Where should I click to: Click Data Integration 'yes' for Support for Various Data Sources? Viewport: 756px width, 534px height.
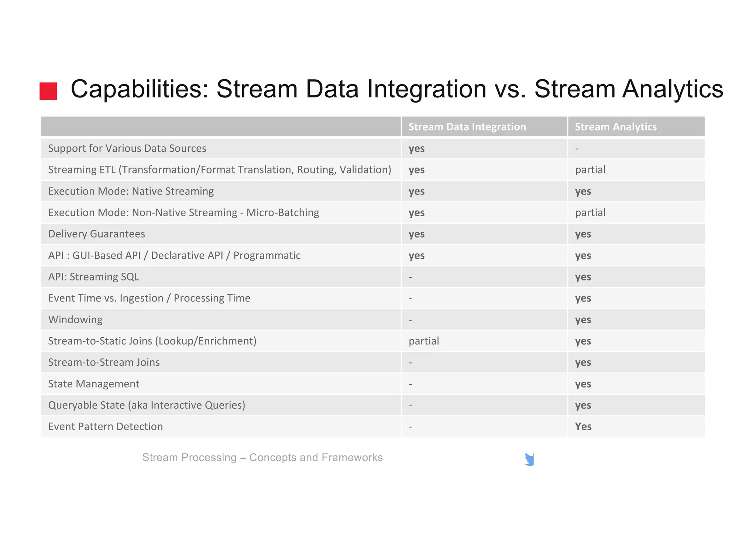click(416, 149)
